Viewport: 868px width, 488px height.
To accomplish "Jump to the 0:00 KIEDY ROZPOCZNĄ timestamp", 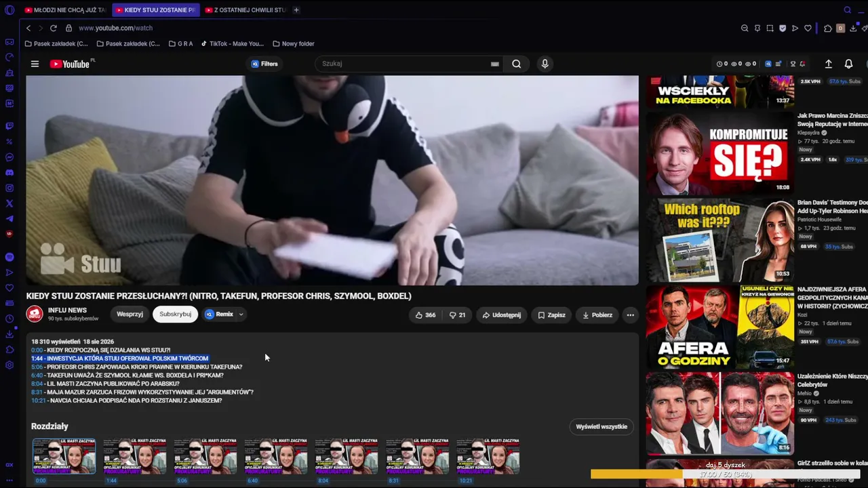I will 37,350.
